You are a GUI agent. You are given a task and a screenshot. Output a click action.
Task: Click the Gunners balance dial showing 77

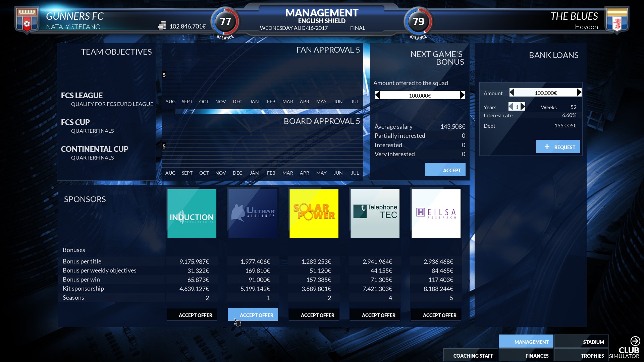(225, 22)
